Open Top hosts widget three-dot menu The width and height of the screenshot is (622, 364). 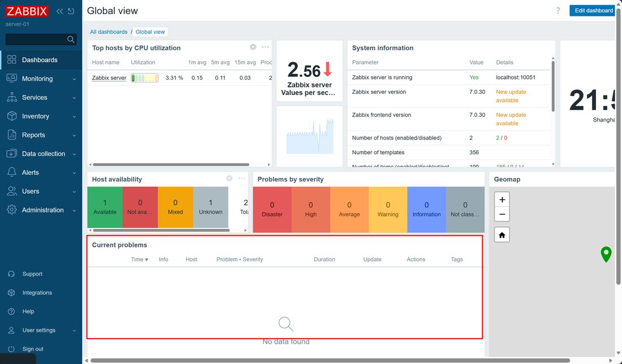coord(265,47)
